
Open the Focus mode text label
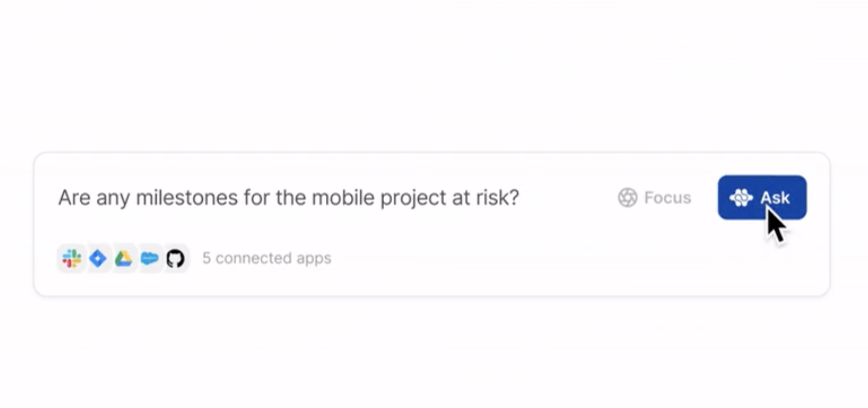(667, 198)
